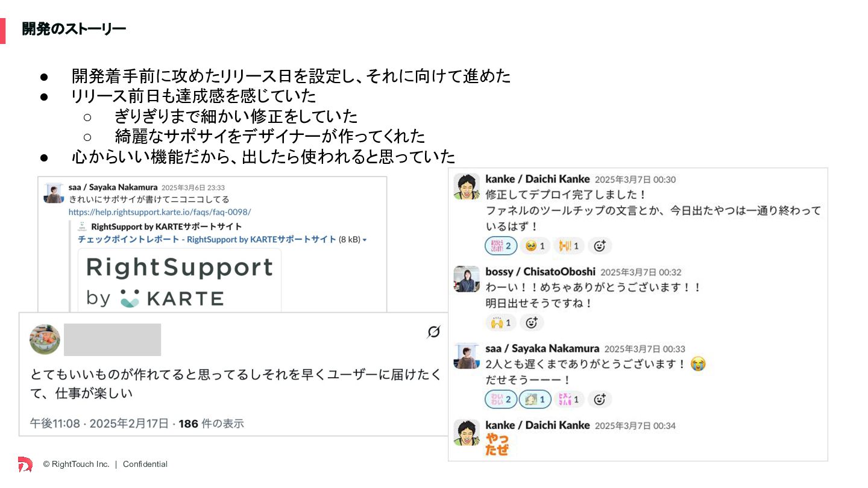Toggle the わいわい reaction with count 2
The width and height of the screenshot is (868, 488).
point(501,399)
